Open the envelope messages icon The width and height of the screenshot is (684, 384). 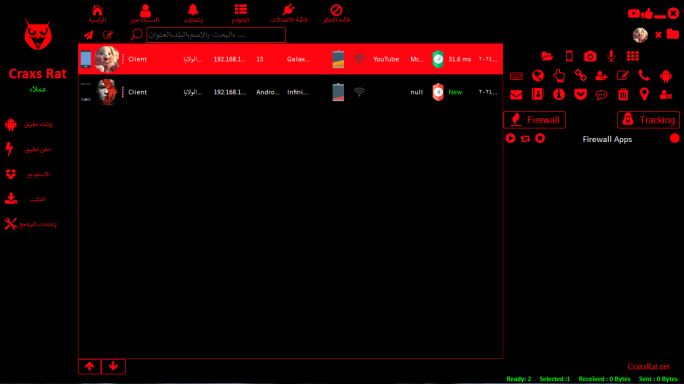[516, 94]
